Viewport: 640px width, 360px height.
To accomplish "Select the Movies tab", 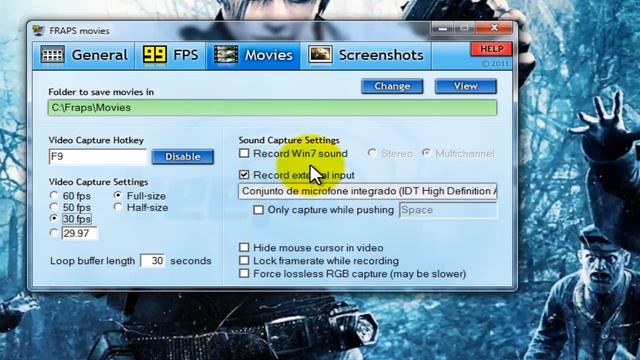I will click(x=253, y=55).
